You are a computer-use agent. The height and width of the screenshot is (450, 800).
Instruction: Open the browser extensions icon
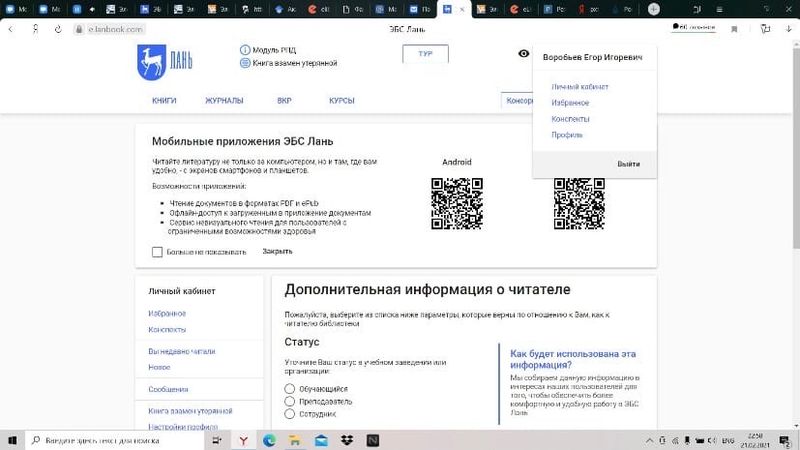point(765,29)
